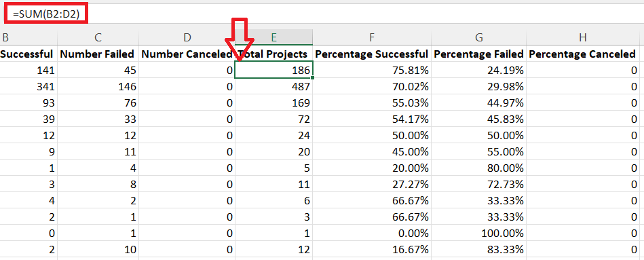The image size is (644, 260).
Task: Select the Successful cell showing 93
Action: tap(29, 103)
